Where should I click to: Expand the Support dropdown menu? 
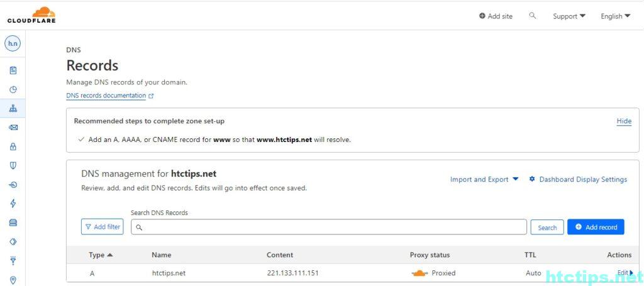pos(569,16)
